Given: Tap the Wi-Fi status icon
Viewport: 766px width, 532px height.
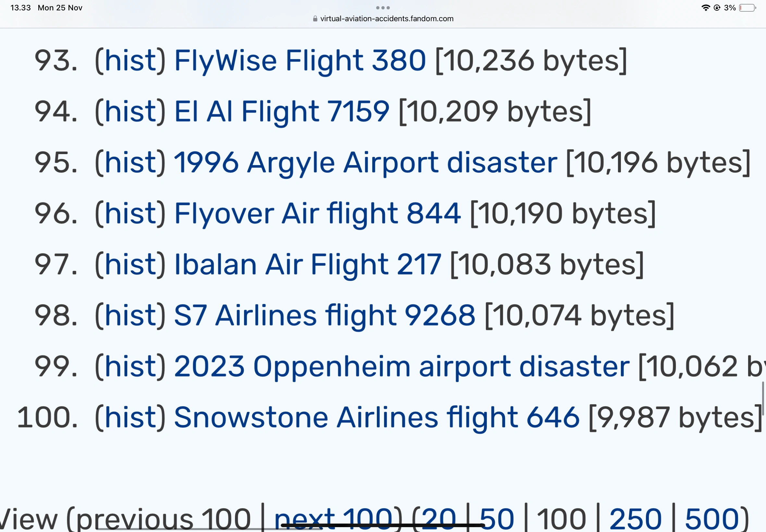Looking at the screenshot, I should click(705, 8).
